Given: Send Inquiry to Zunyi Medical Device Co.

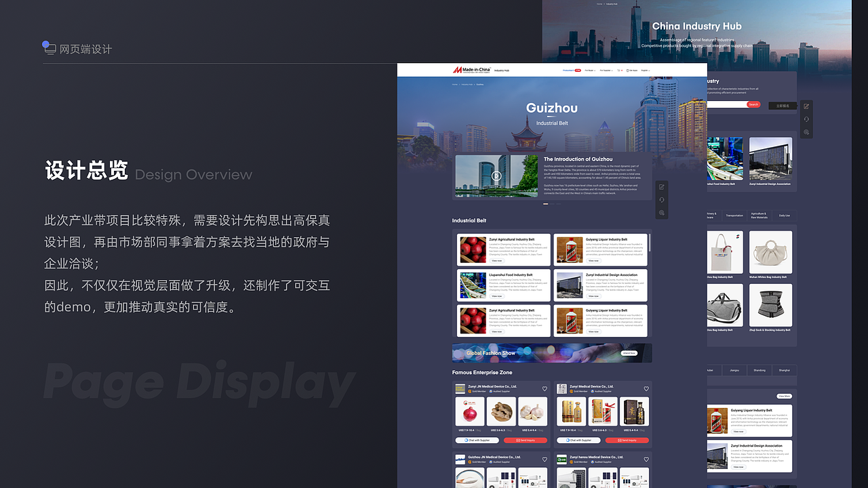Looking at the screenshot, I should pyautogui.click(x=627, y=441).
